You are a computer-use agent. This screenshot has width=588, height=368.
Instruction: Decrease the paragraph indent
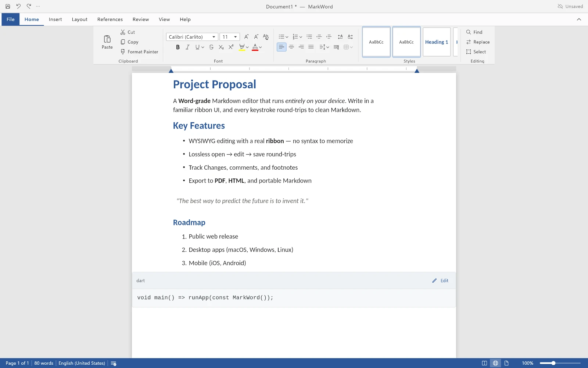pyautogui.click(x=319, y=37)
